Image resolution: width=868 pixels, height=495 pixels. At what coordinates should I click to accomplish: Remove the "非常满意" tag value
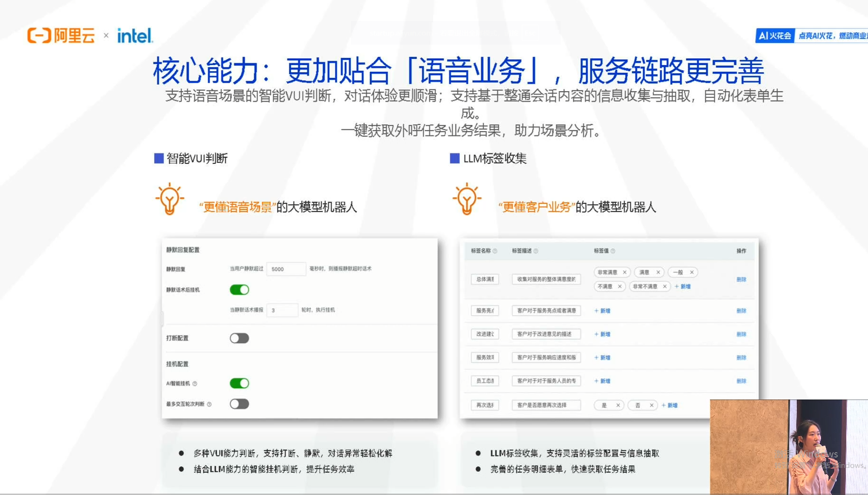624,272
